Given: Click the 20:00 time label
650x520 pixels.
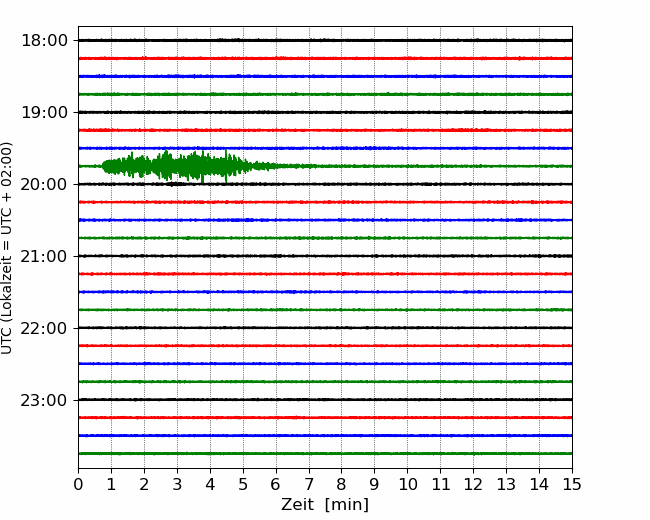Looking at the screenshot, I should coord(44,185).
